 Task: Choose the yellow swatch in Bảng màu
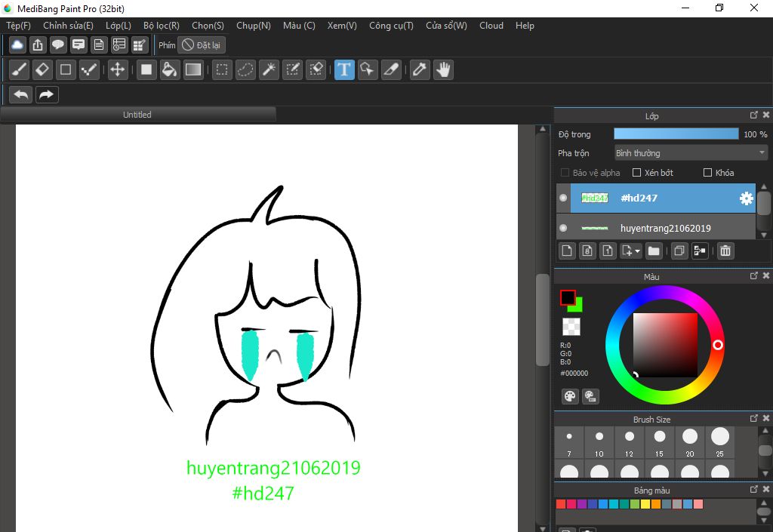[645, 504]
